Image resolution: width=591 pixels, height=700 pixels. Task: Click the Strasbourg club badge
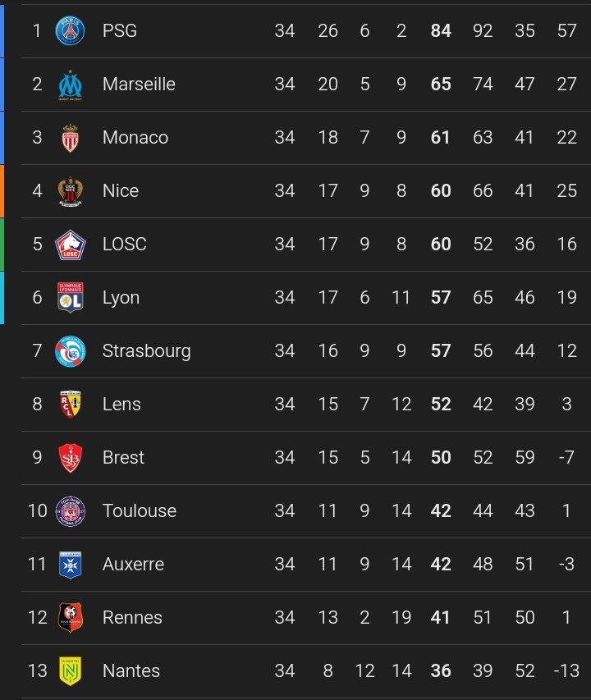point(70,351)
